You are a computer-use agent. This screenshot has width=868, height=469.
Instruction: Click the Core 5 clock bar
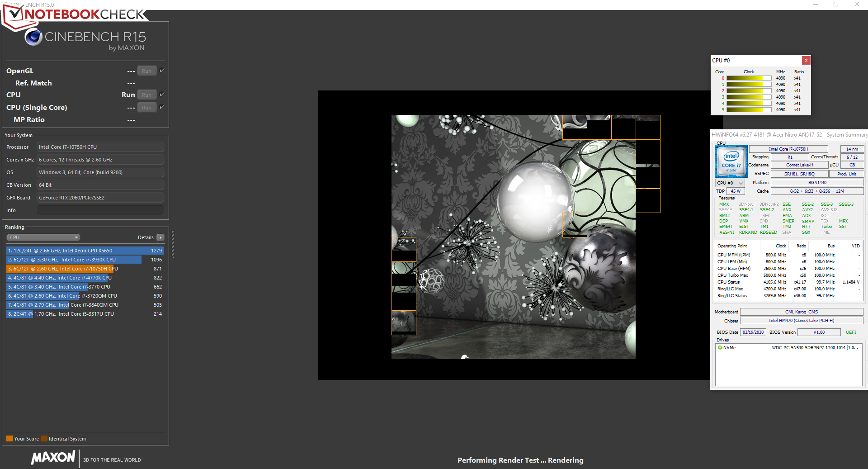tap(749, 110)
